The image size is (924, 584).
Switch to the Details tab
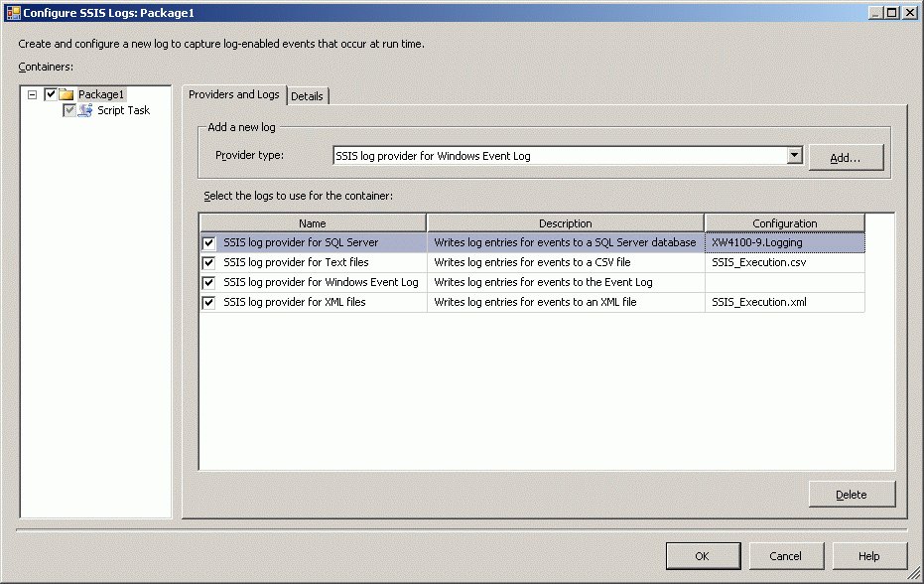point(307,96)
